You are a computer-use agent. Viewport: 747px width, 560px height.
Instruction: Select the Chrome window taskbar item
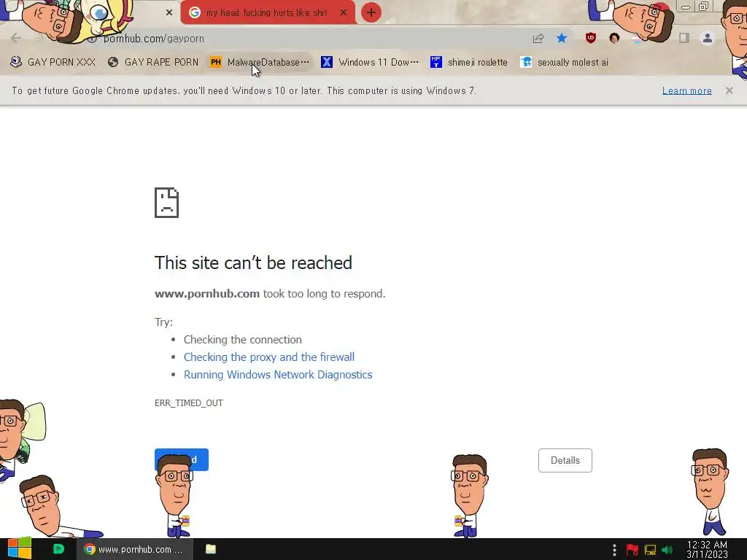pyautogui.click(x=135, y=549)
